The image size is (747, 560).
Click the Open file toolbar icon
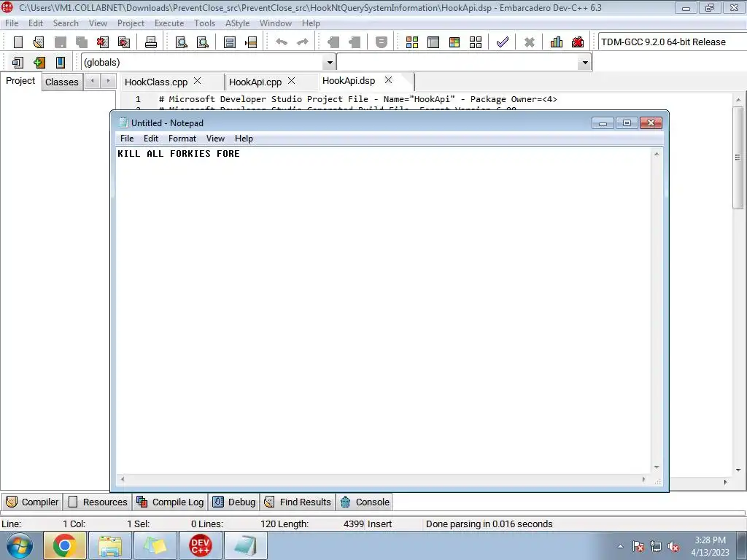click(39, 42)
